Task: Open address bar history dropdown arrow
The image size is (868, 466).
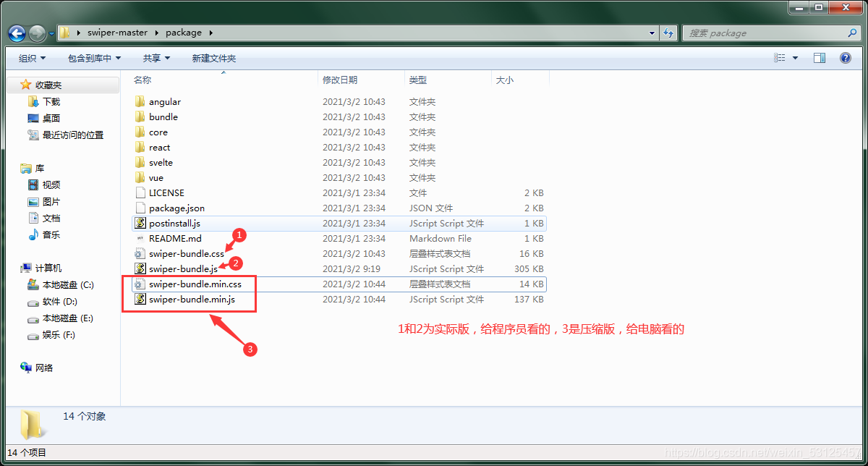Action: pyautogui.click(x=653, y=33)
